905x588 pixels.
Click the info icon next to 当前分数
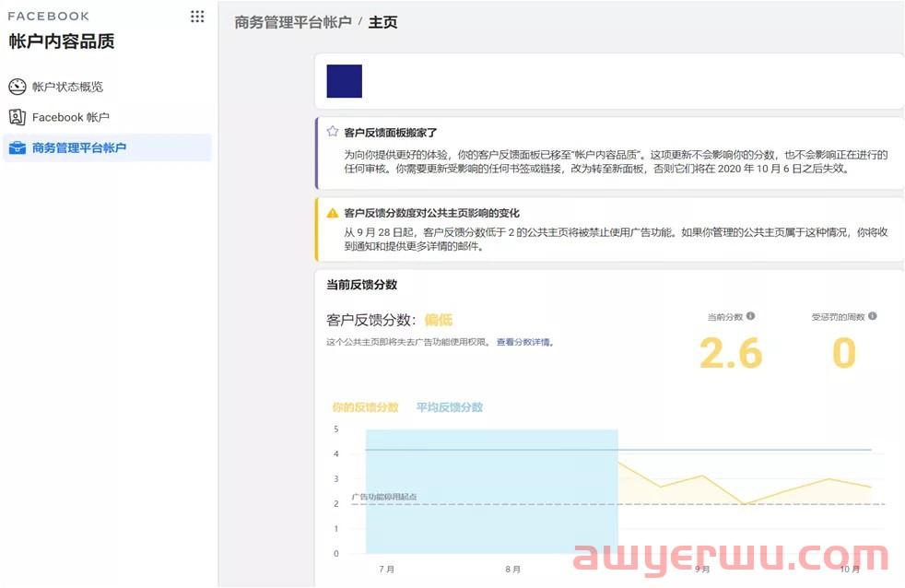pos(750,315)
